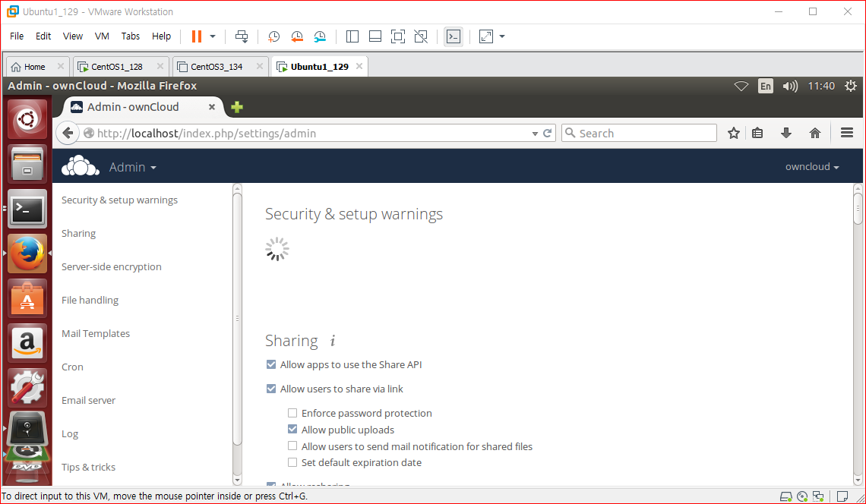Show Firefox bookmarks list
Screen dimensions: 866x504
tap(758, 133)
